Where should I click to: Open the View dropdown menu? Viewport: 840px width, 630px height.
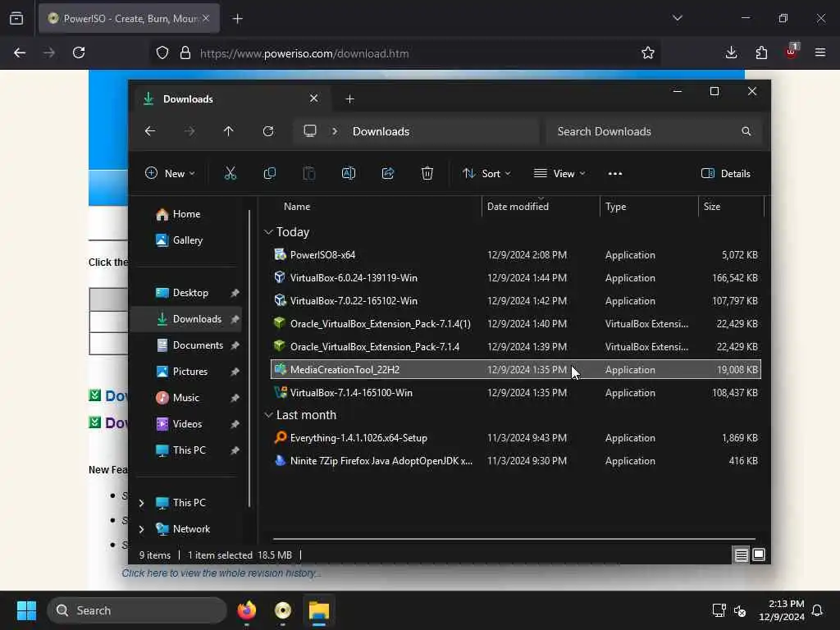point(559,174)
